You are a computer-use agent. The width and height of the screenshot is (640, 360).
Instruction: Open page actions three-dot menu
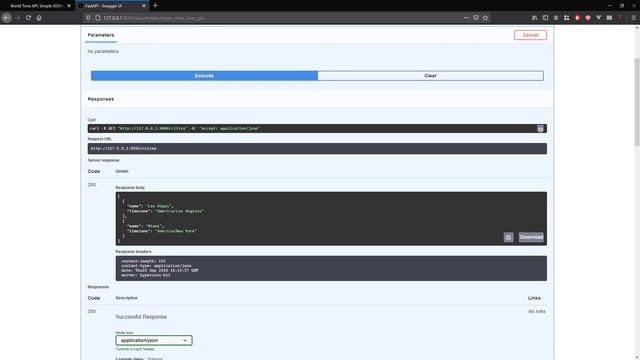click(466, 18)
